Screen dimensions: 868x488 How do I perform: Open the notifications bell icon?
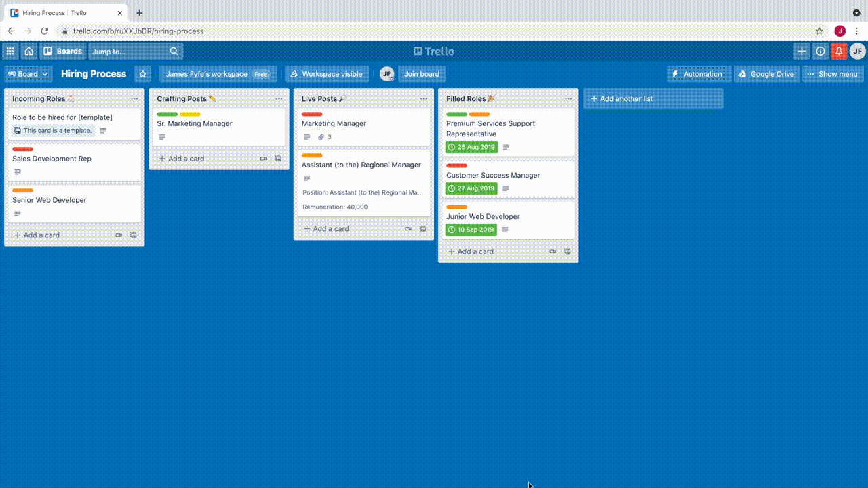(839, 51)
